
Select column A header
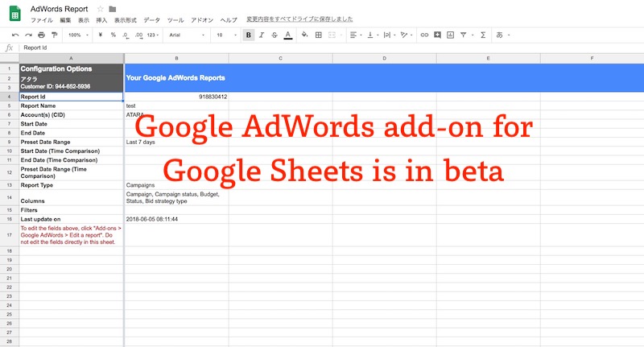71,58
